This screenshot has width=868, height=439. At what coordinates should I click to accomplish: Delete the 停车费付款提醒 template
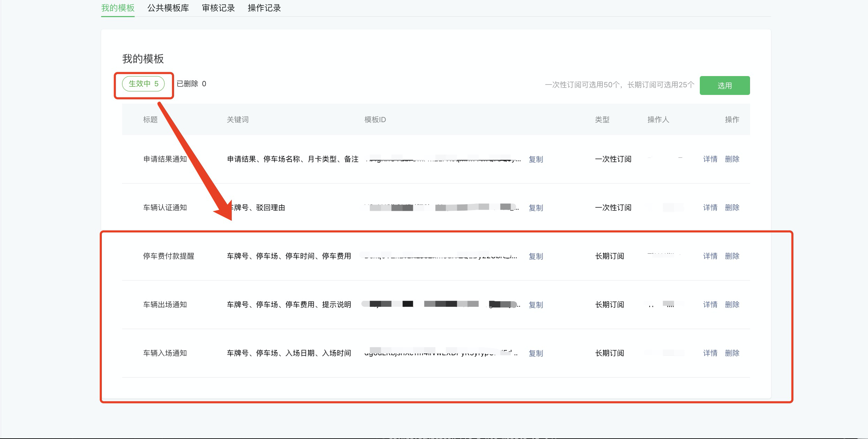click(732, 256)
